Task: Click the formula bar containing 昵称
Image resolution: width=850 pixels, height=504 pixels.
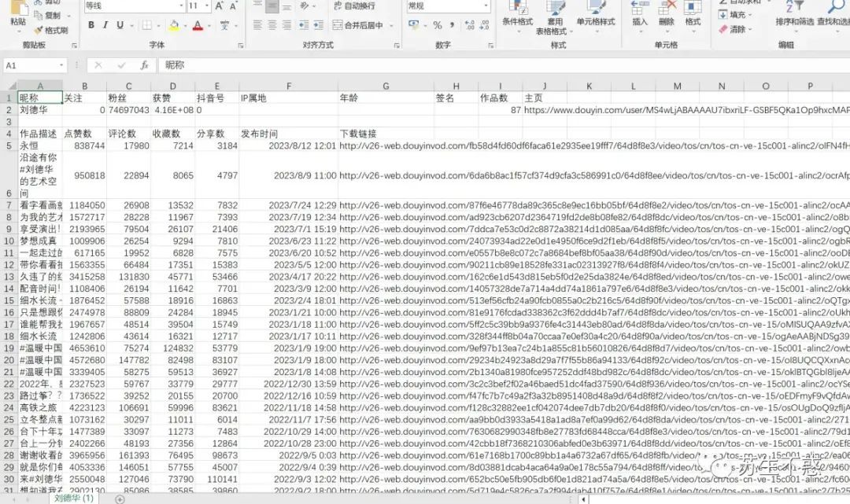Action: click(504, 65)
